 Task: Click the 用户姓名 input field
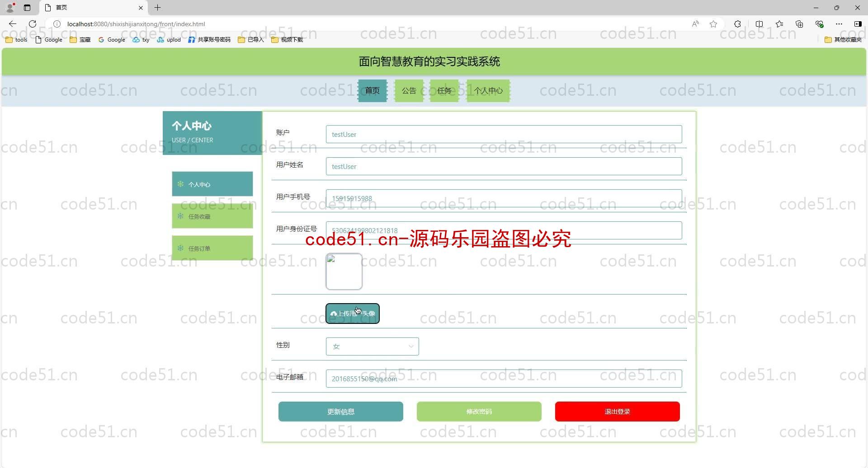point(504,166)
